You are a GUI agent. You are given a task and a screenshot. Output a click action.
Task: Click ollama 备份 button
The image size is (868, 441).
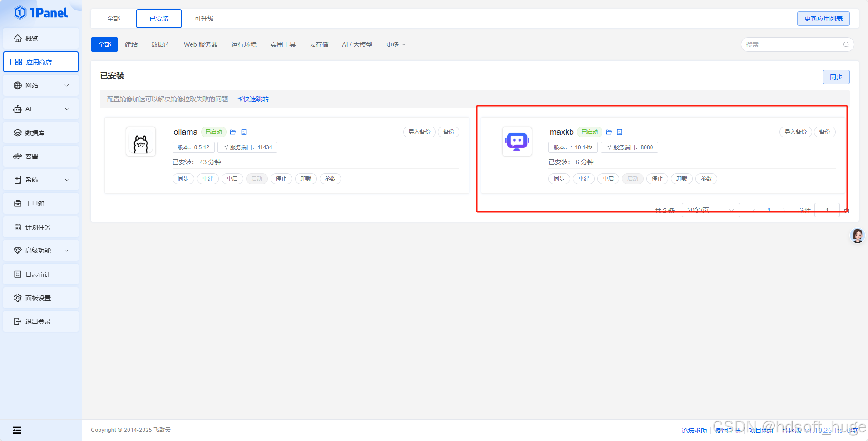tap(449, 132)
